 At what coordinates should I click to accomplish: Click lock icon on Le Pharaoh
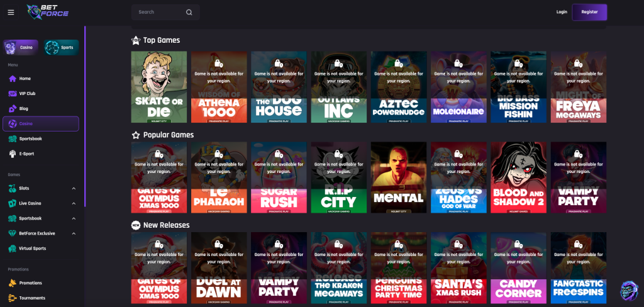219,154
